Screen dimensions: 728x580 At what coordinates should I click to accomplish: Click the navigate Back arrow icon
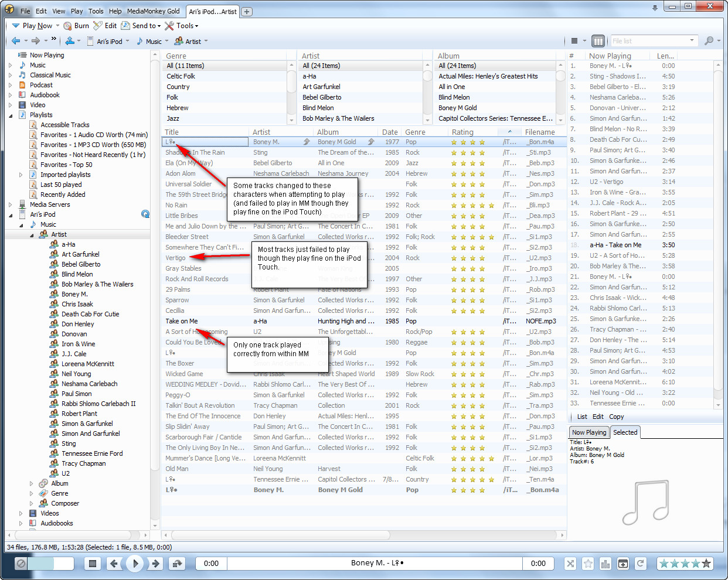click(16, 41)
